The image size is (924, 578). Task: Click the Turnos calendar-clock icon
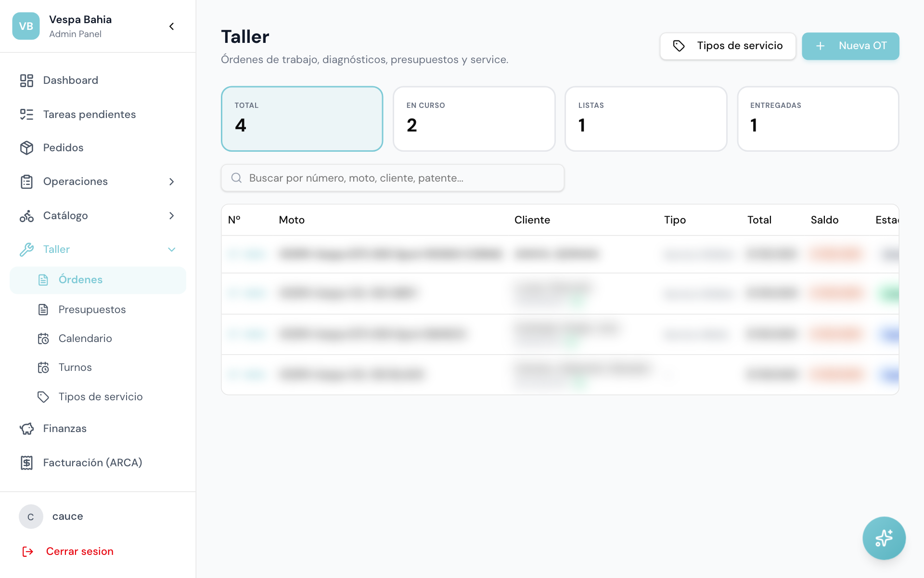pyautogui.click(x=43, y=368)
